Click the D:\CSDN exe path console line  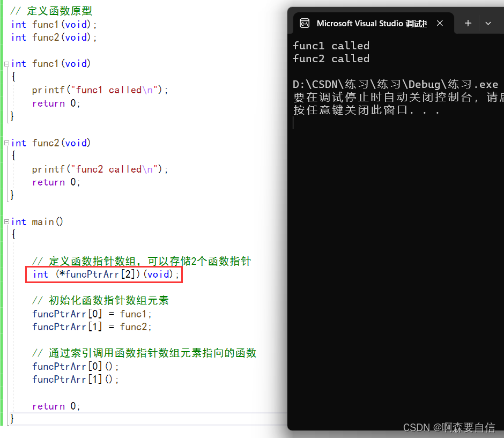click(395, 85)
